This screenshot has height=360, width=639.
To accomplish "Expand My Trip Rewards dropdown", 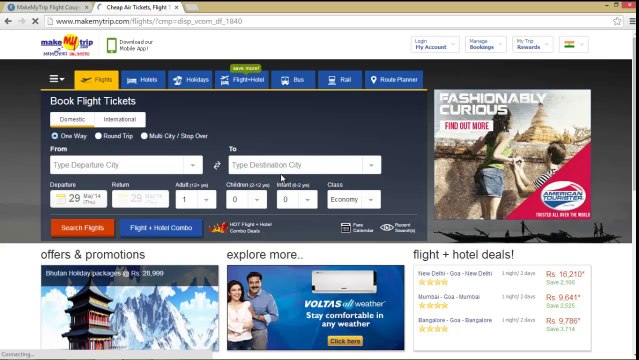I will 533,44.
